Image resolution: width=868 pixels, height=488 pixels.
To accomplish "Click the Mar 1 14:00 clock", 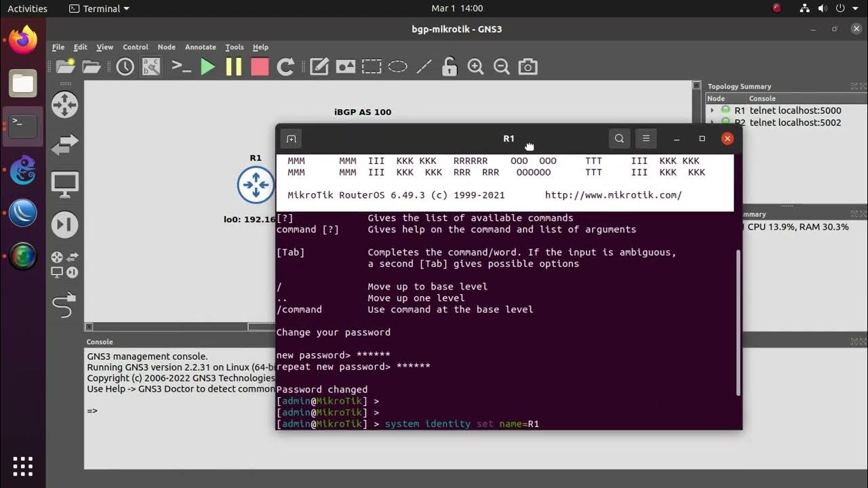I will coord(457,9).
